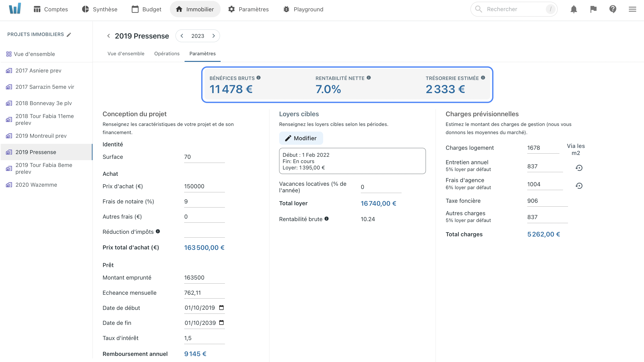This screenshot has height=362, width=644.
Task: Click the Immobilier navigation icon
Action: coord(179,9)
